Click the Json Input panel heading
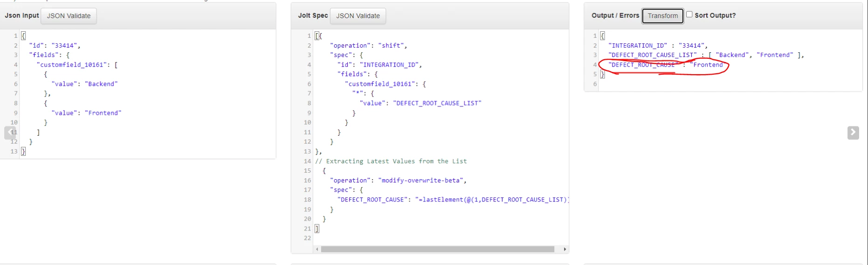The image size is (868, 265). (22, 15)
